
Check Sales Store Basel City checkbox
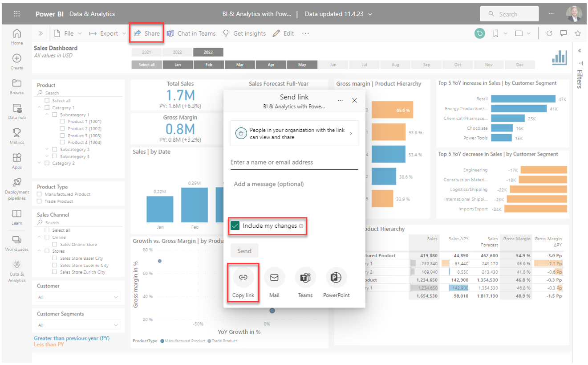(55, 258)
